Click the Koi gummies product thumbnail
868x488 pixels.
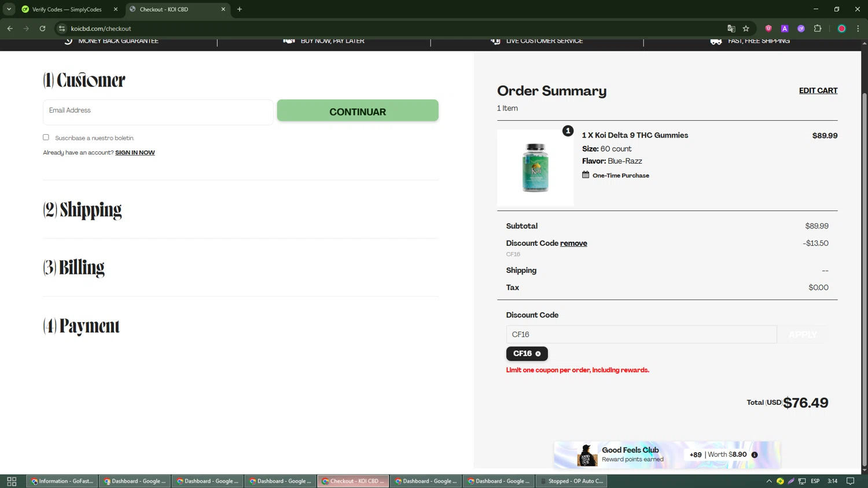pos(535,168)
